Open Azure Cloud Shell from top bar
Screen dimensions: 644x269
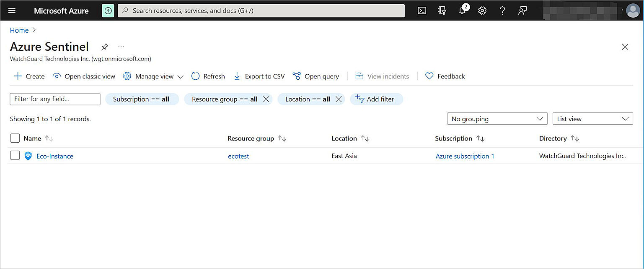(x=422, y=10)
